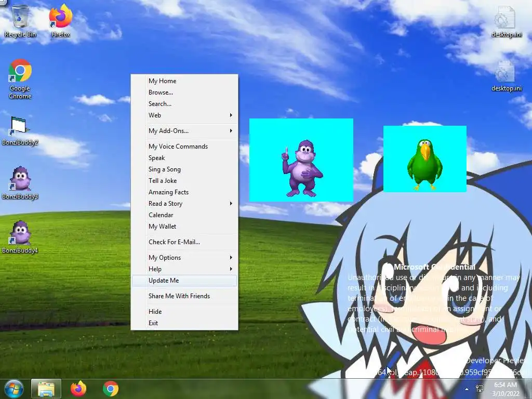Expand the My Add-Ons... submenu
Image resolution: width=532 pixels, height=399 pixels.
[184, 130]
